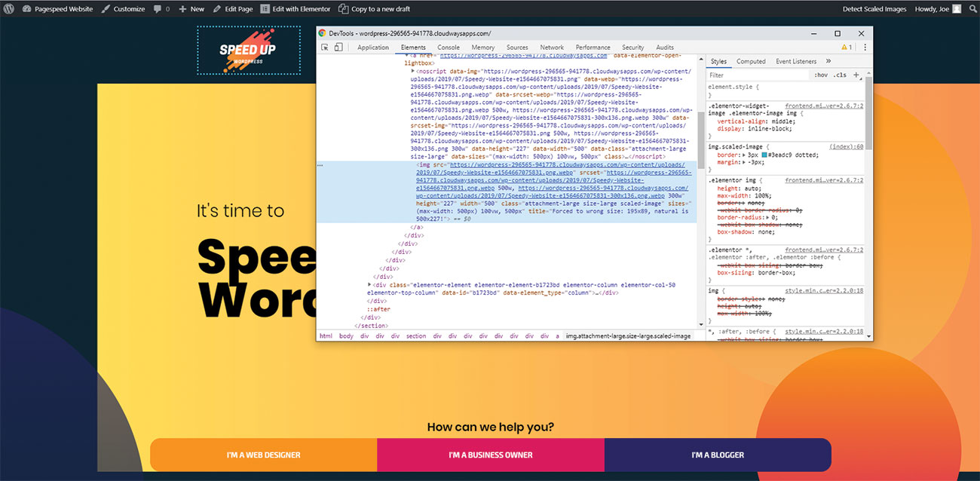The image size is (980, 481).
Task: Select the Elements tab in DevTools
Action: (413, 47)
